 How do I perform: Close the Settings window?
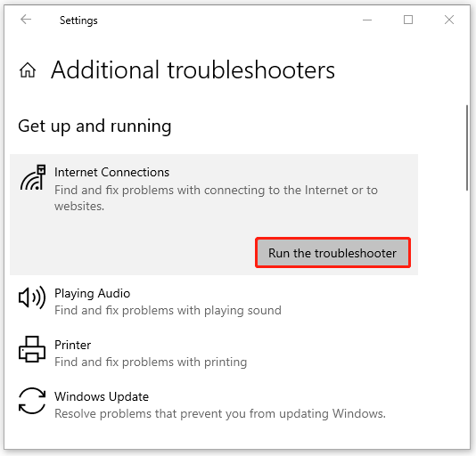(x=449, y=20)
